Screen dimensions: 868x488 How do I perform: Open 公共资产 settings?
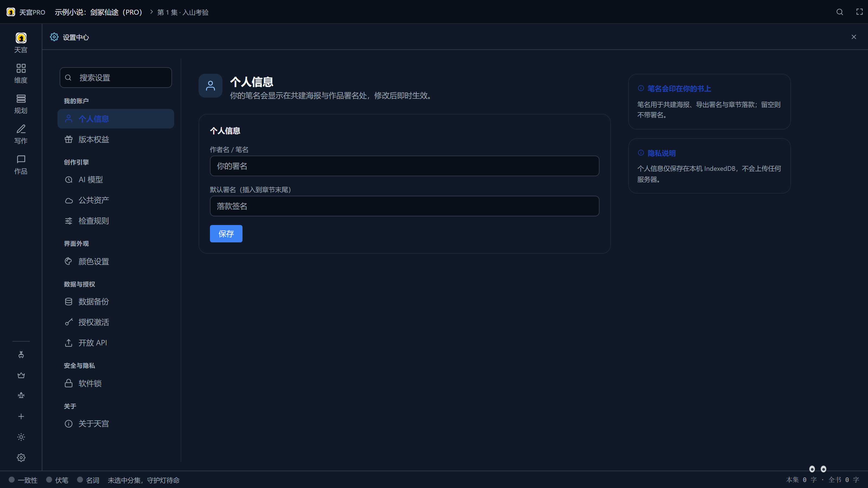click(116, 200)
